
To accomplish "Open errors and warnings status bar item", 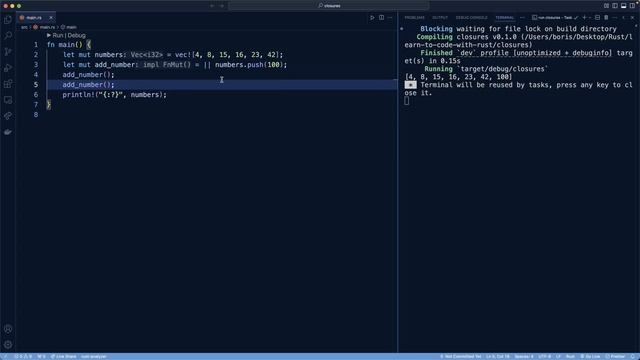I will tap(23, 357).
